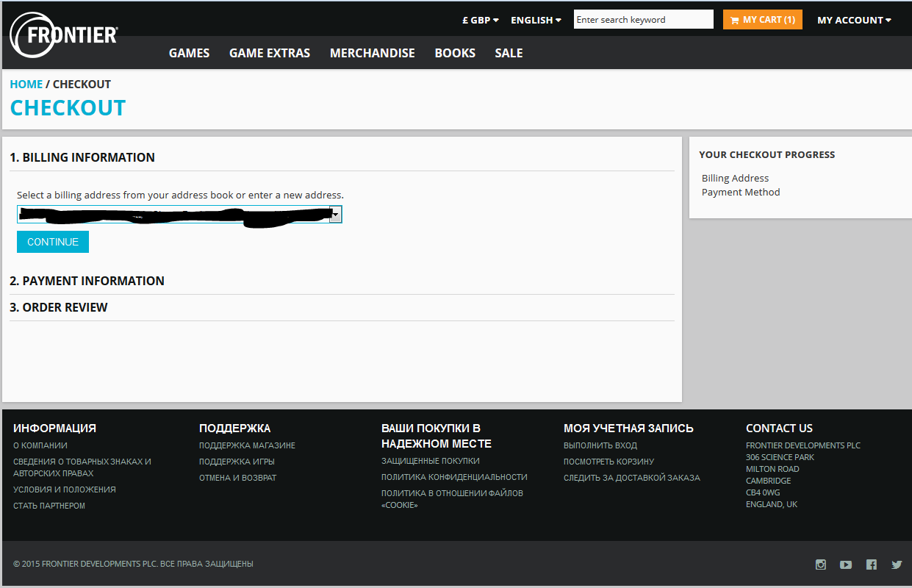Click the Your Checkout Progress heading

[766, 154]
